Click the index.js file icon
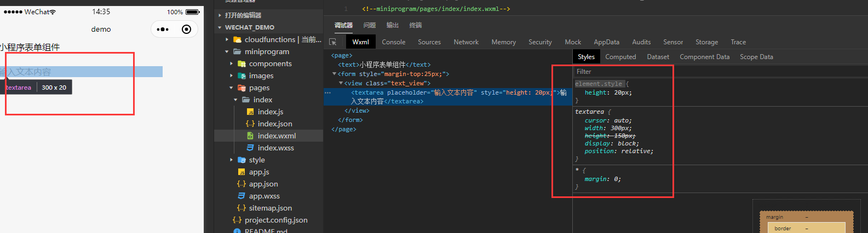This screenshot has height=233, width=868. 250,112
